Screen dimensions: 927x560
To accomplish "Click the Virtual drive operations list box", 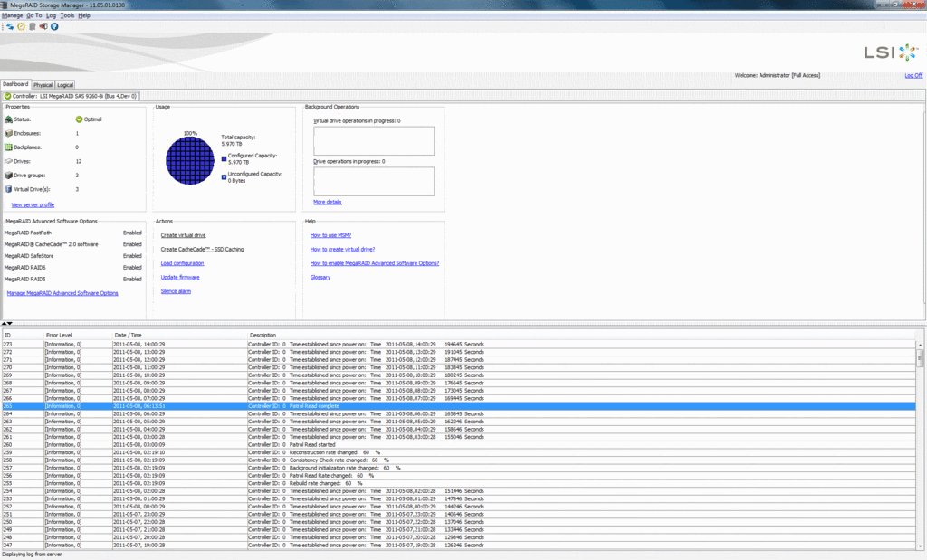I will tap(374, 141).
